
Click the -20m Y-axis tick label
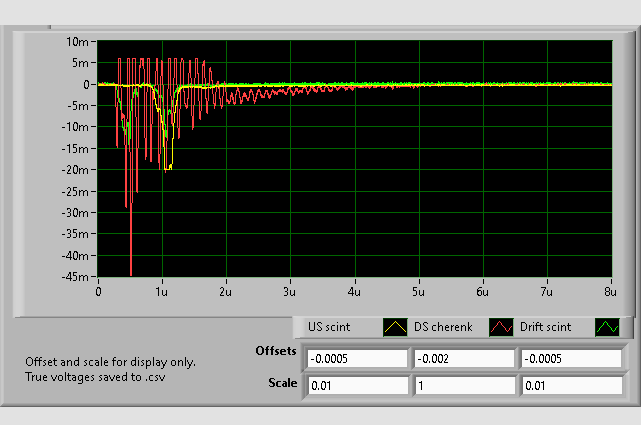pos(76,170)
